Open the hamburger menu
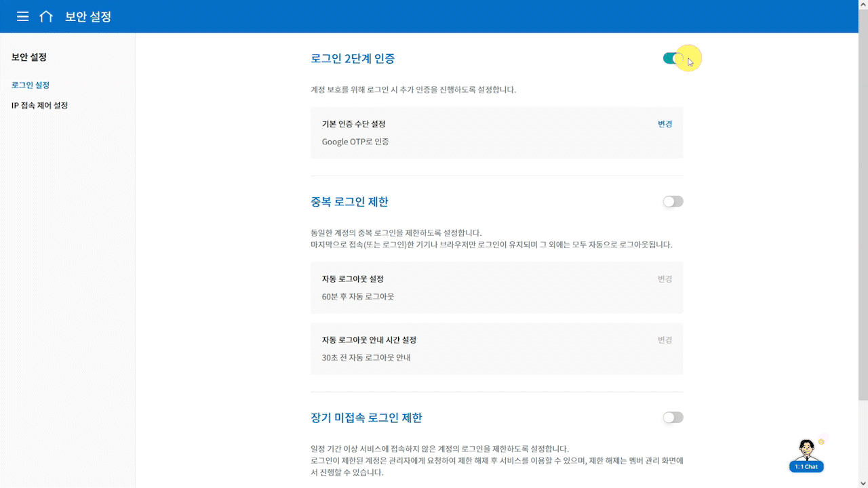This screenshot has height=488, width=868. (x=23, y=16)
